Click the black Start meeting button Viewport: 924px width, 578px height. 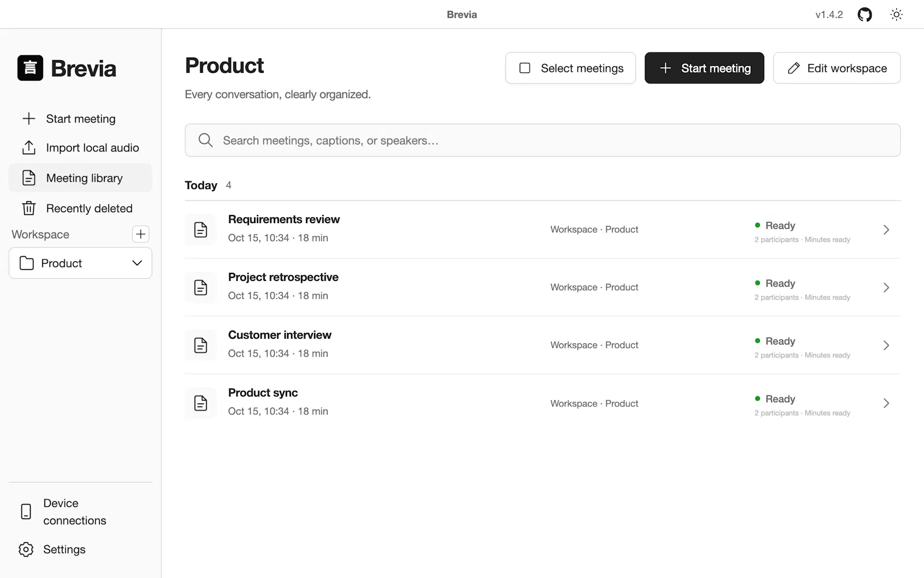pyautogui.click(x=704, y=68)
